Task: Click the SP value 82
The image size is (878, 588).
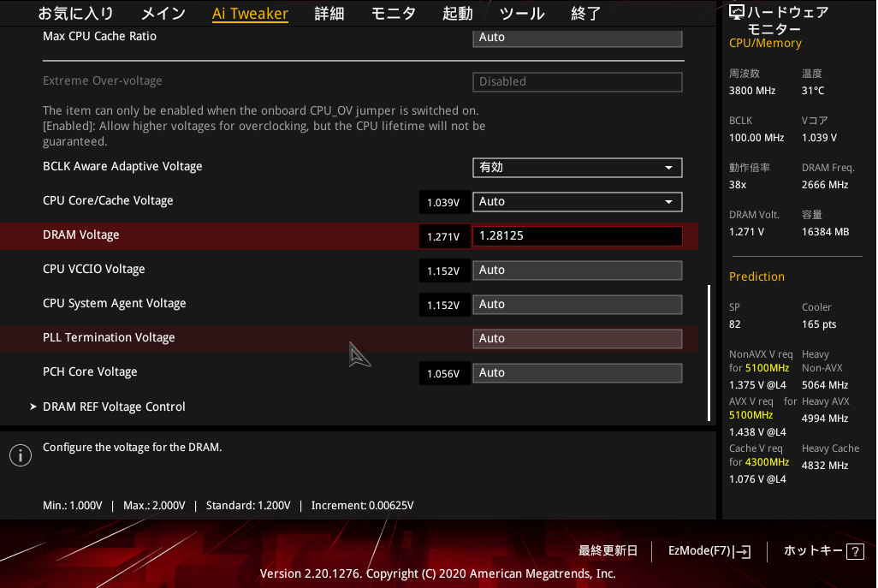Action: coord(734,324)
